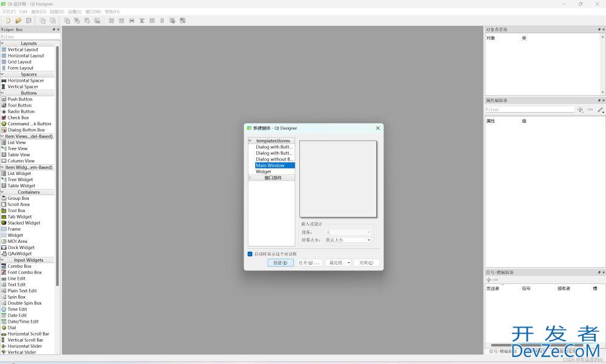Click the Bring to Front toolbar icon
This screenshot has height=364, width=606.
pos(53,21)
